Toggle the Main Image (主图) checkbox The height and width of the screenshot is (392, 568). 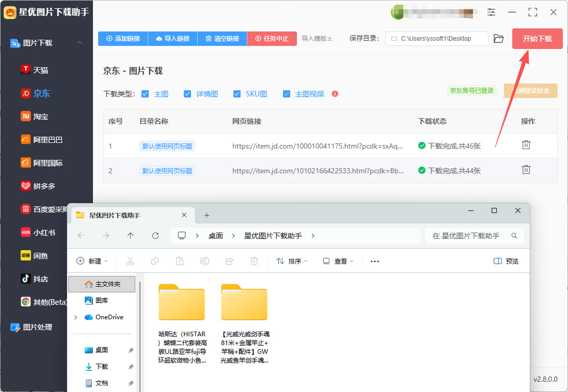tap(145, 94)
